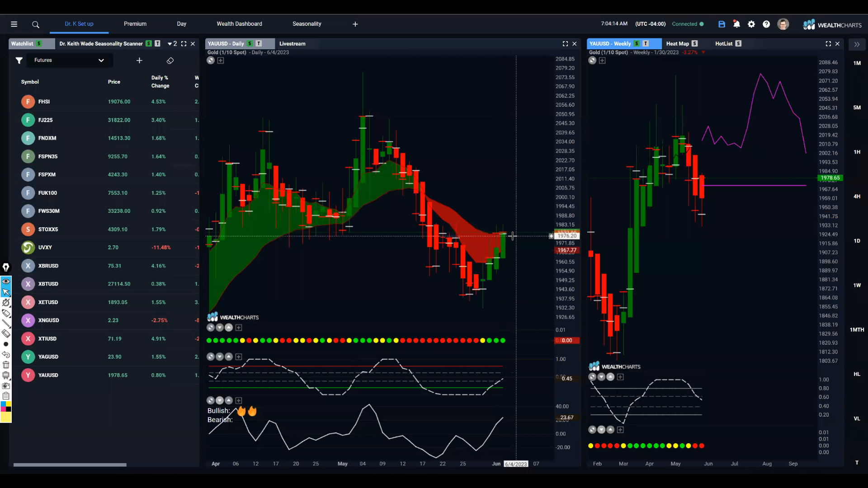The image size is (868, 488).
Task: Select the line drawing tool
Action: [6, 323]
